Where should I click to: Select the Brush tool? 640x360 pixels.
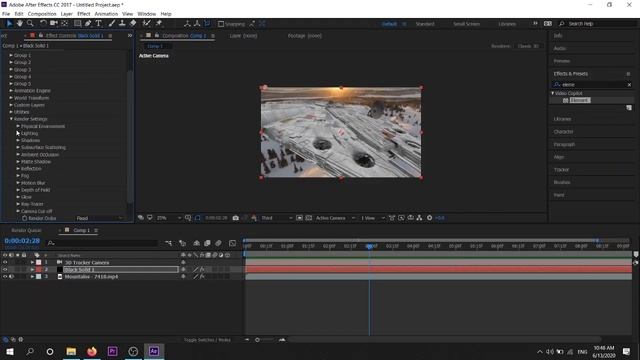coord(111,24)
